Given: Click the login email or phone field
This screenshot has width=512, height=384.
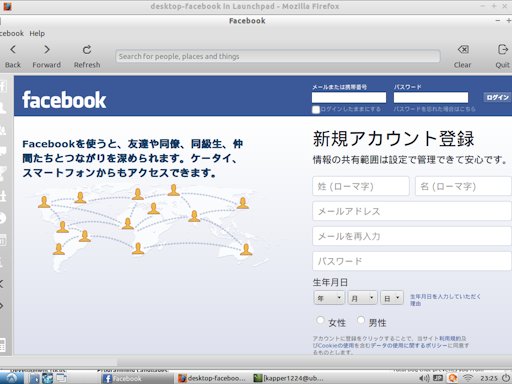Looking at the screenshot, I should [349, 98].
